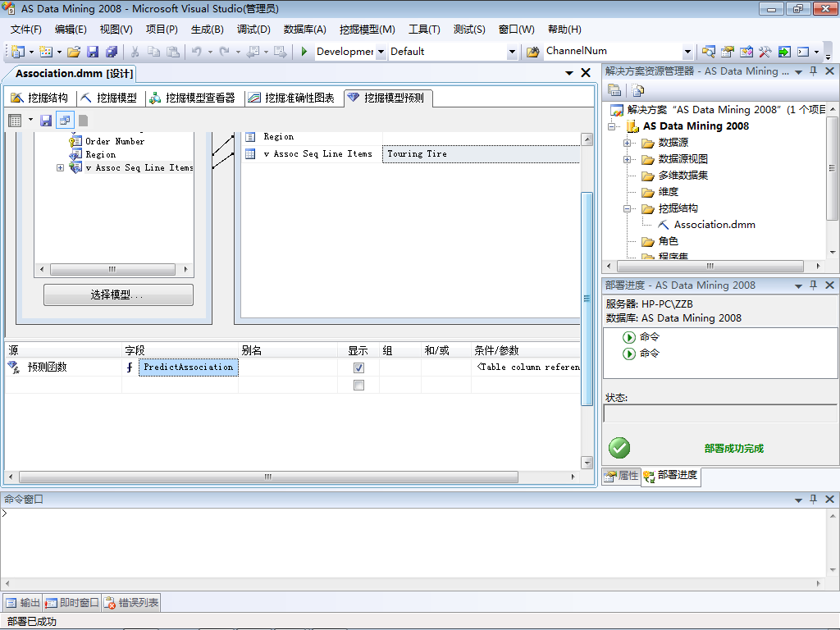Click 选择模型... button
The image size is (840, 630).
118,294
